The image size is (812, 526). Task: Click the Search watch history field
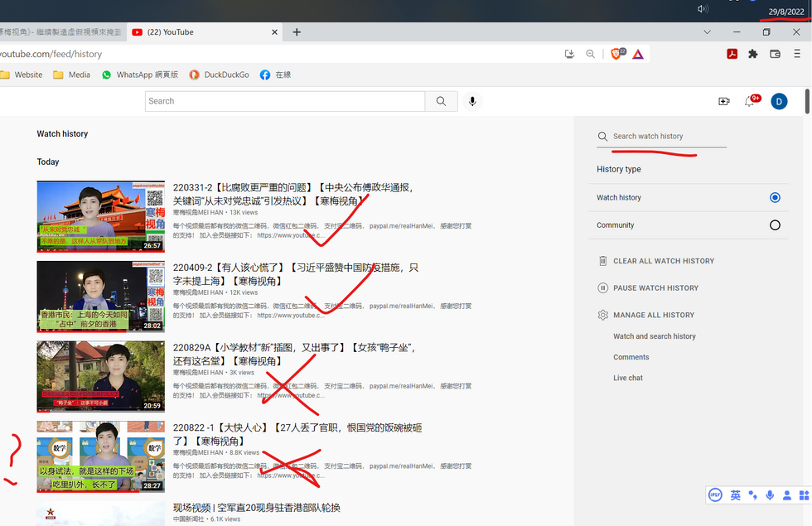tap(661, 136)
